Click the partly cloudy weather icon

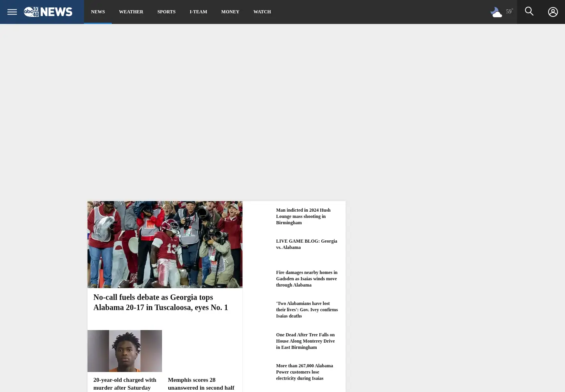point(496,12)
